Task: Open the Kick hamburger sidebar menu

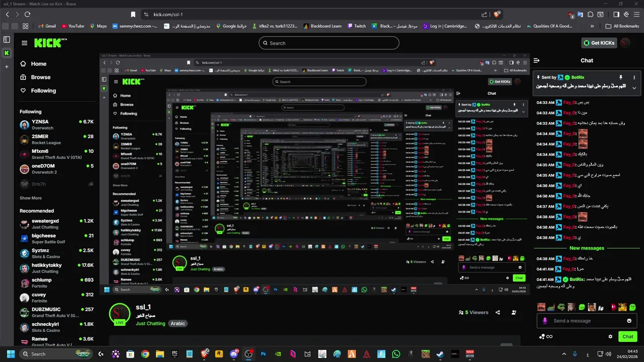Action: tap(24, 43)
